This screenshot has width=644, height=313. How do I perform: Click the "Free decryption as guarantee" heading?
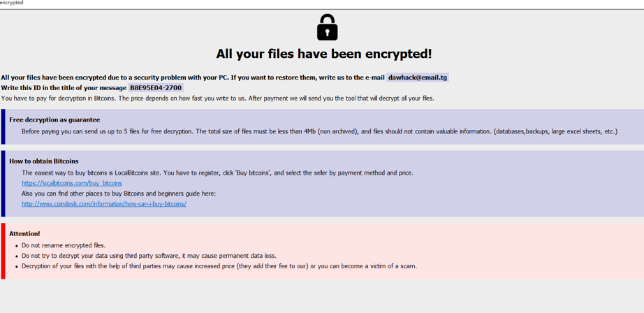54,119
